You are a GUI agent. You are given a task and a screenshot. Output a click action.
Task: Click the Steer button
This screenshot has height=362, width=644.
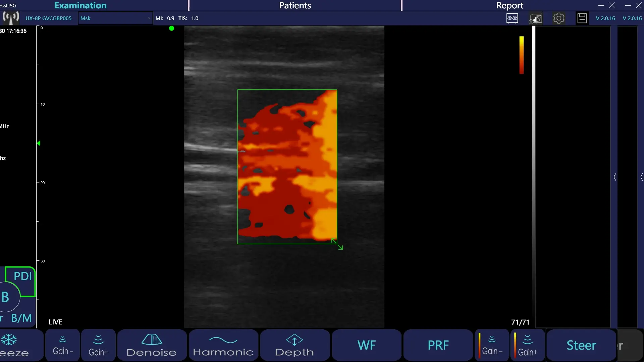(x=581, y=345)
